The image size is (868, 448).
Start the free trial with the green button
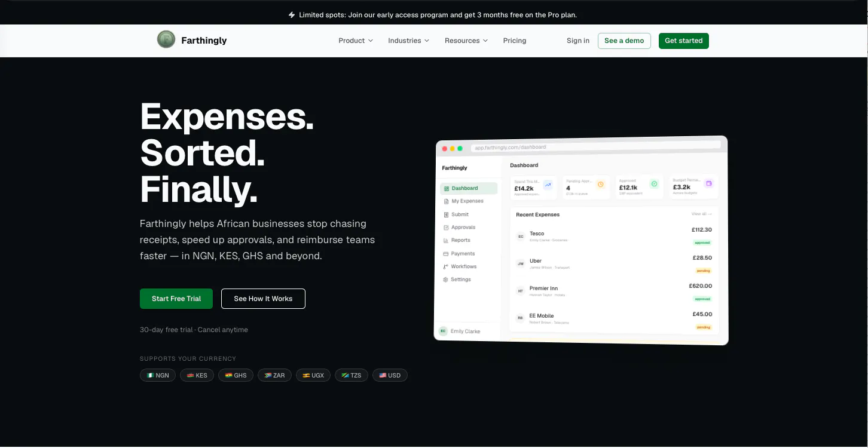tap(176, 299)
